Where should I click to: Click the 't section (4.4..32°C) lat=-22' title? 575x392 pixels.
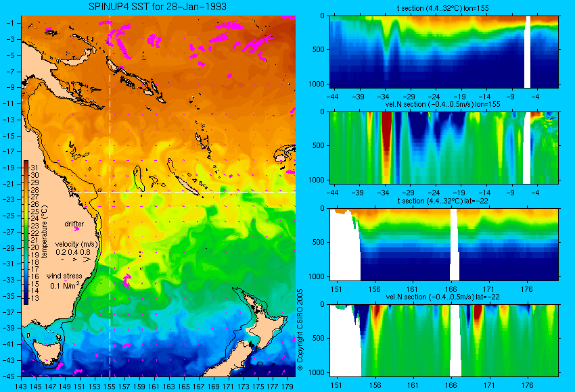(442, 201)
